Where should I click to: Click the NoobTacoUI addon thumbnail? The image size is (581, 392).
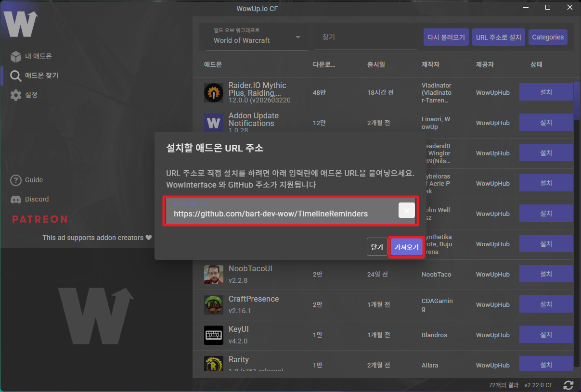pyautogui.click(x=213, y=274)
